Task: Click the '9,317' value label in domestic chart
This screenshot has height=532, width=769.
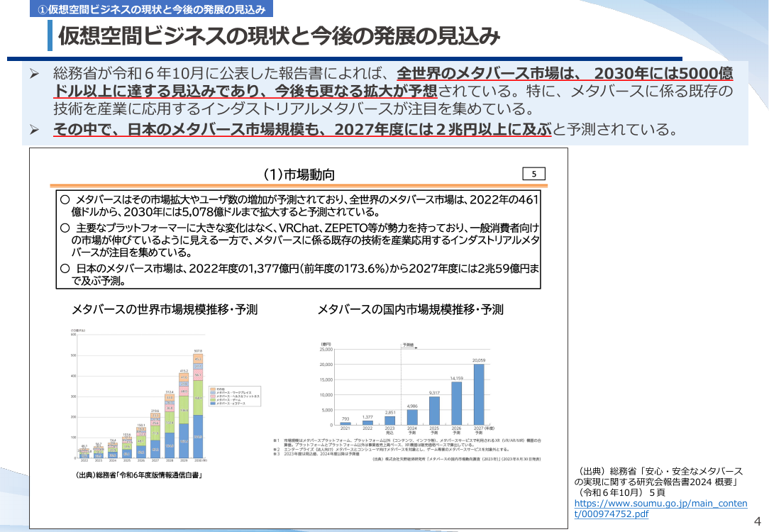Action: click(x=434, y=393)
